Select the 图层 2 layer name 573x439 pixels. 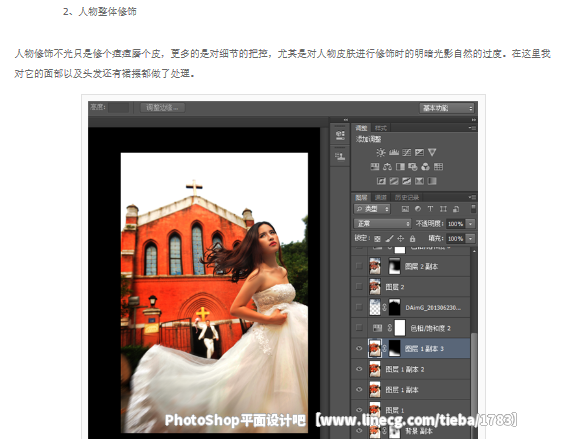point(395,287)
